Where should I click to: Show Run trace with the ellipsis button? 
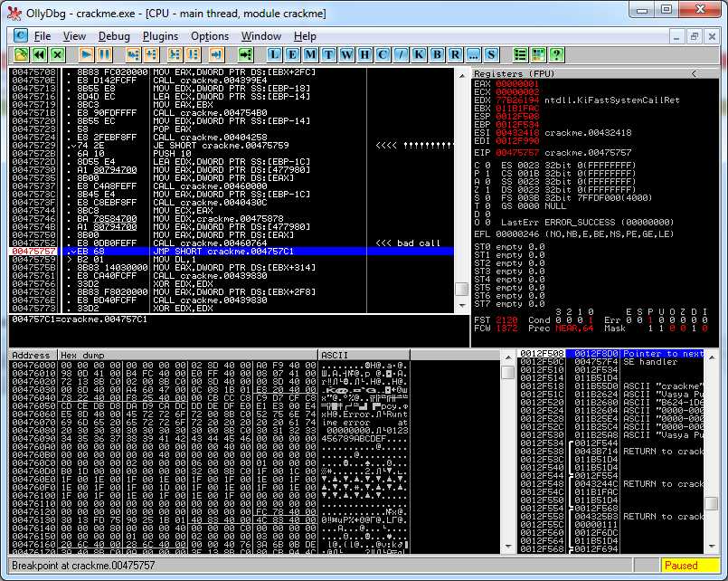point(474,55)
